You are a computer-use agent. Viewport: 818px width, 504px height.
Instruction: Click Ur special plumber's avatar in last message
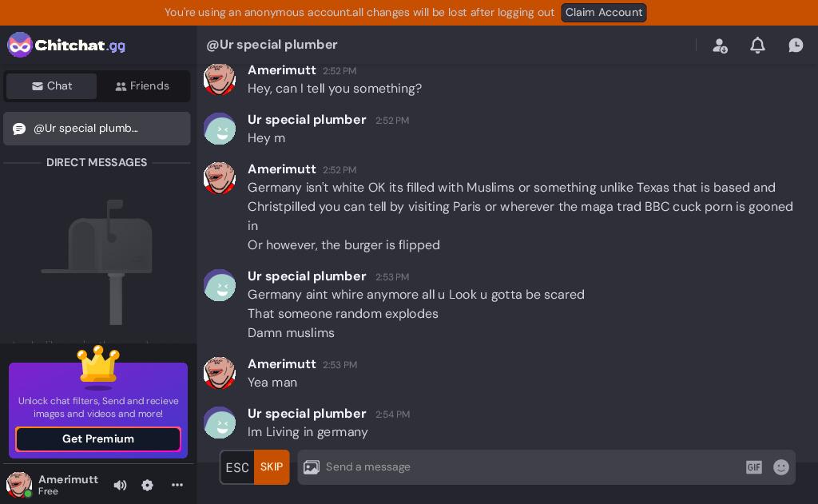click(220, 423)
